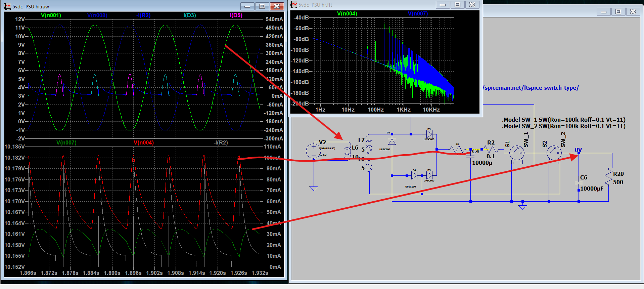This screenshot has width=644, height=289.
Task: Maximize the schematic window
Action: tap(618, 12)
